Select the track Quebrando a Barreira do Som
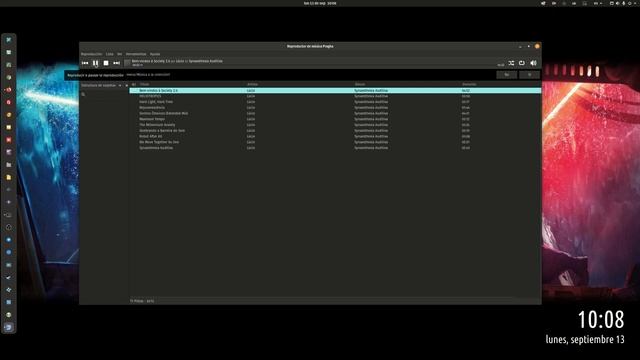Image resolution: width=640 pixels, height=360 pixels. click(x=162, y=131)
